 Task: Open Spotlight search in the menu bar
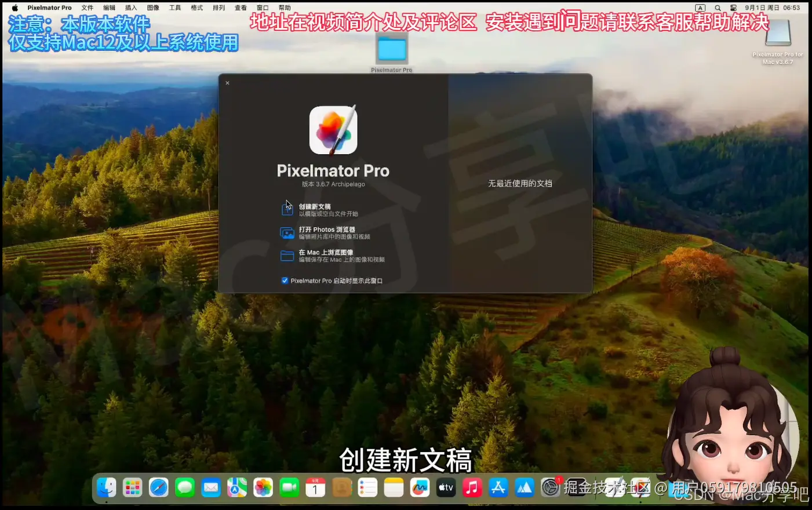pos(719,8)
